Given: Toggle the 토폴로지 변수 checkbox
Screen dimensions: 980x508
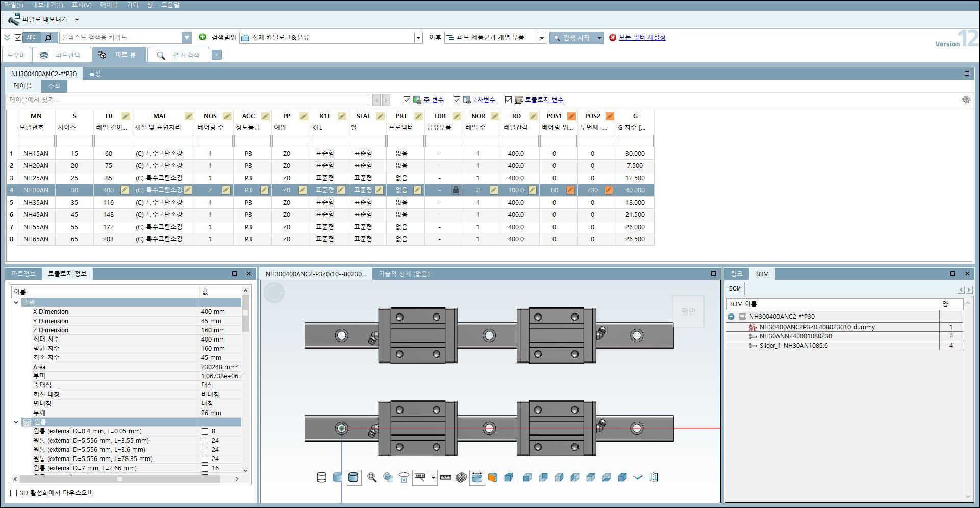Looking at the screenshot, I should click(508, 100).
